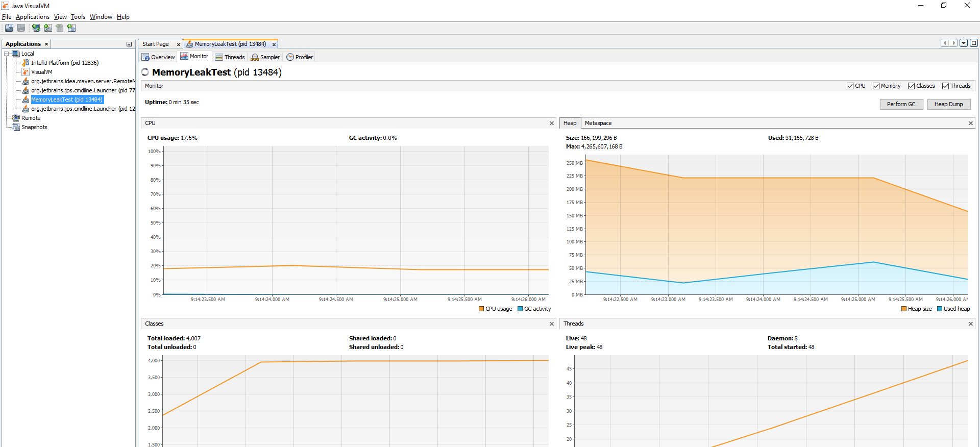Uncheck the Classes graph checkbox
This screenshot has height=447, width=980.
point(911,86)
